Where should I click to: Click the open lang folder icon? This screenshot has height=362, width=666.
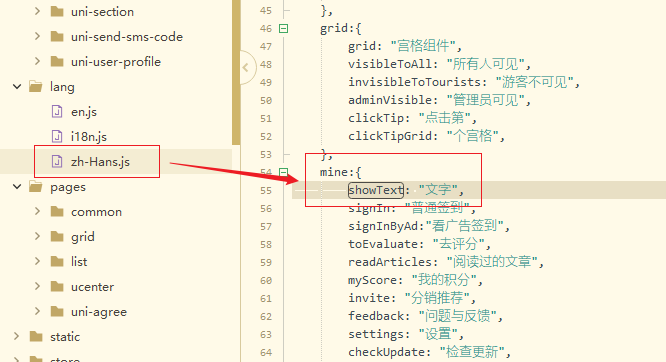click(x=36, y=87)
